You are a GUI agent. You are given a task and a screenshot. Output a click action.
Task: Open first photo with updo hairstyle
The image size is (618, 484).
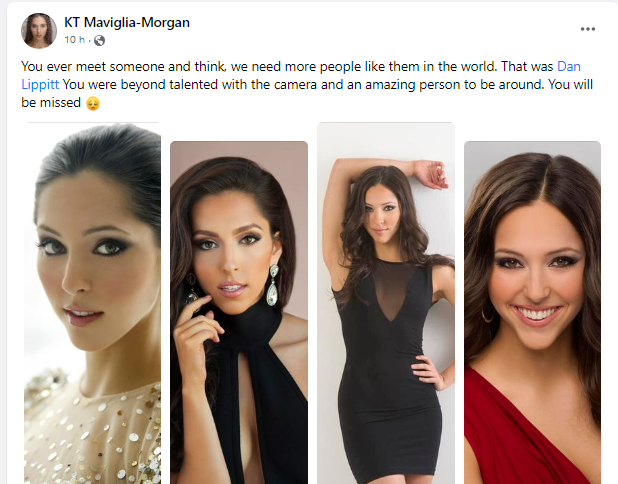tap(92, 303)
